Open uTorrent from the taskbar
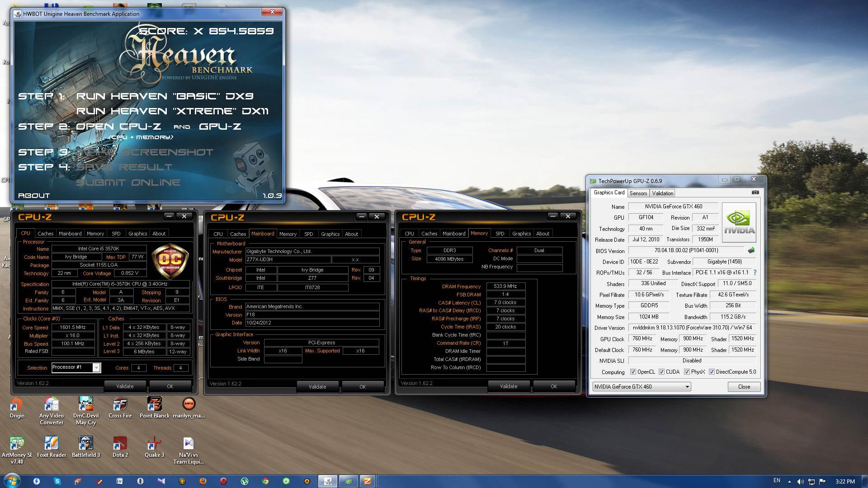 [x=245, y=481]
